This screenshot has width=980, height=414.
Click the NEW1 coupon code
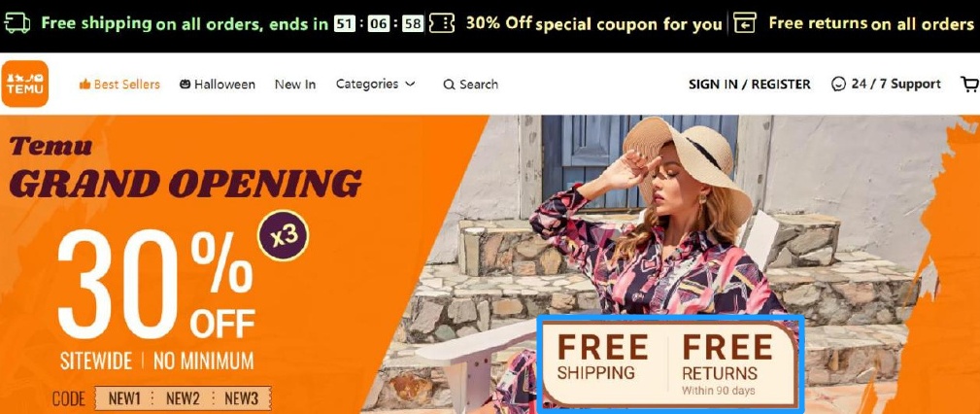click(124, 398)
